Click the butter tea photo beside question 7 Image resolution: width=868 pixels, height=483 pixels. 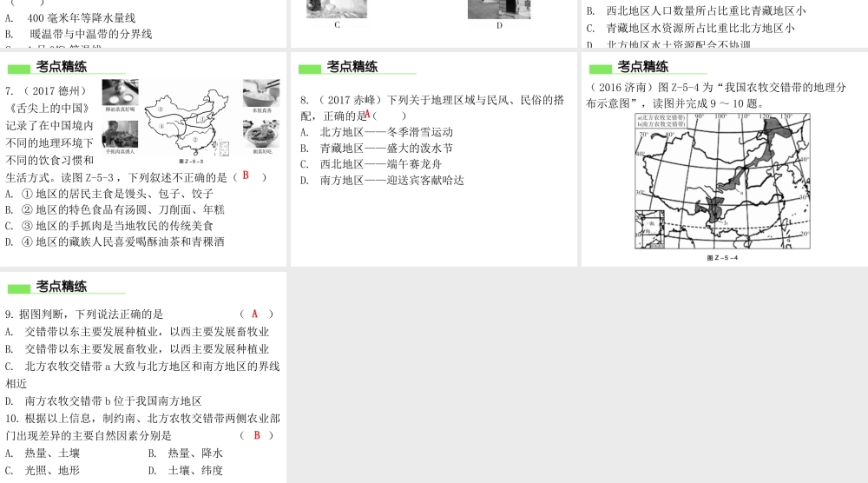point(120,92)
